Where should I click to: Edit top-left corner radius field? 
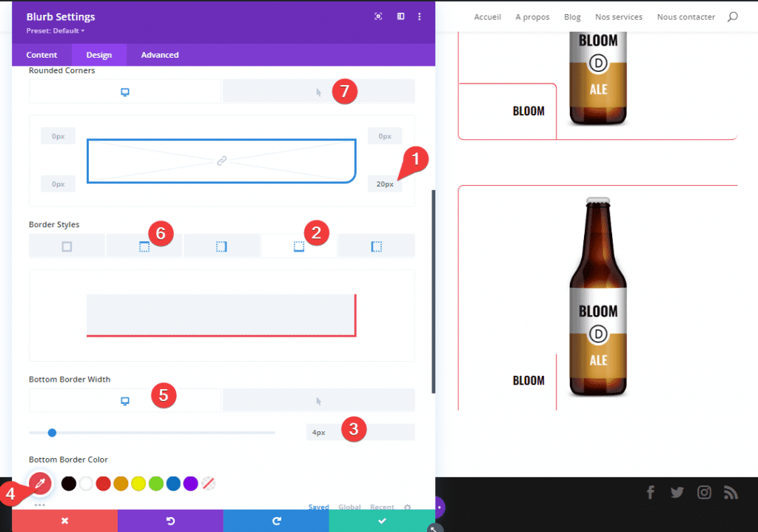coord(58,136)
